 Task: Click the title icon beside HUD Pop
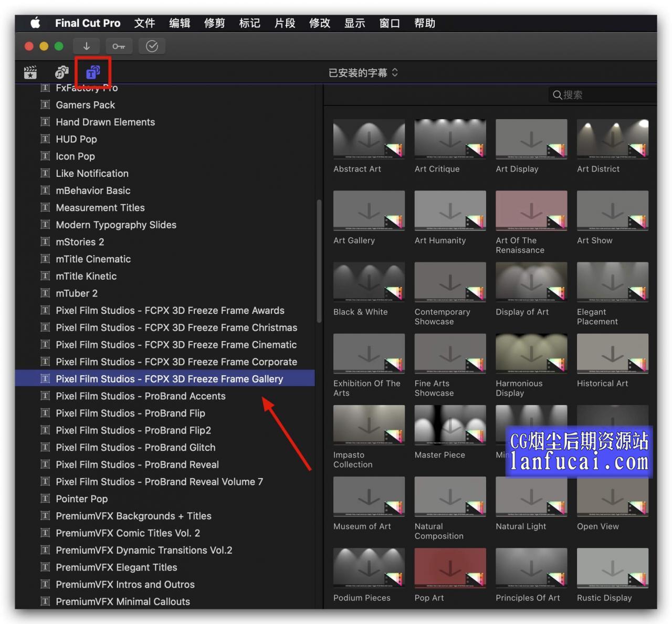click(x=46, y=139)
